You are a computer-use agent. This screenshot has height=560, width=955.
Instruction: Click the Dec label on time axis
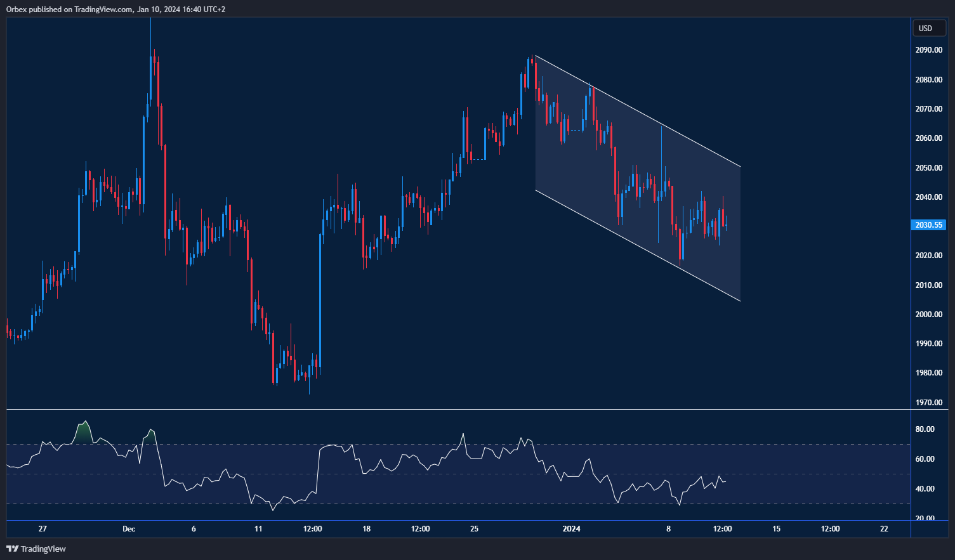tap(129, 529)
